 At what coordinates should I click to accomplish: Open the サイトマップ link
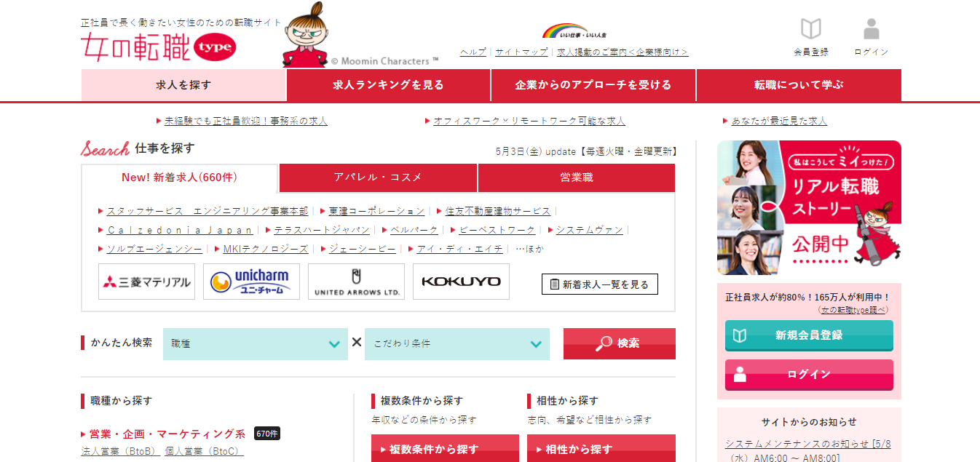tap(521, 52)
